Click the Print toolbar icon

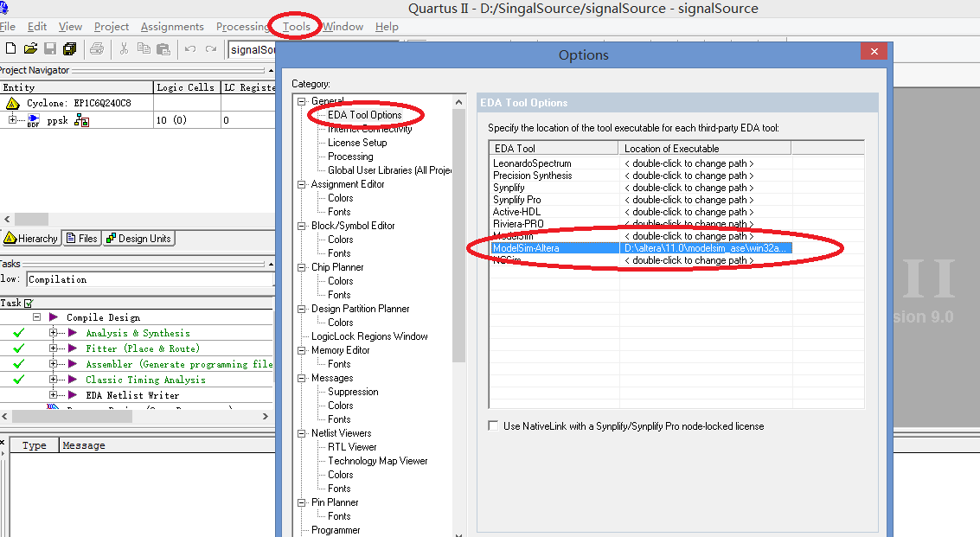pyautogui.click(x=97, y=48)
